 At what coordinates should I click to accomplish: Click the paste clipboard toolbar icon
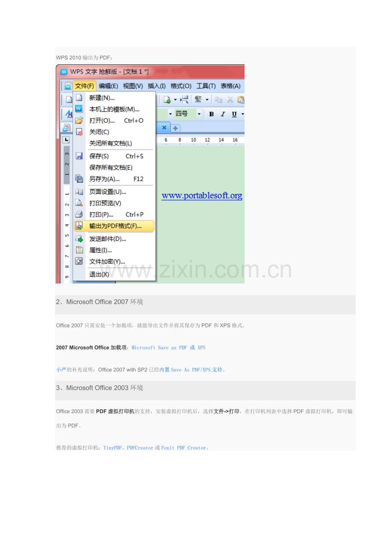241,100
